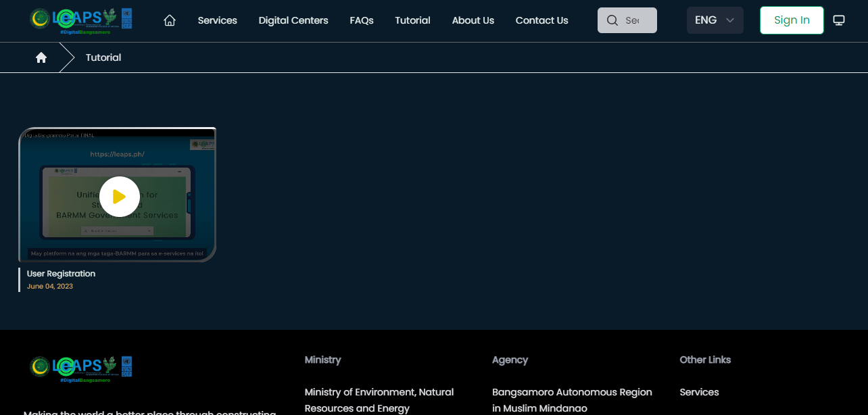Click the UNDP emblem beside the header logo
Image resolution: width=868 pixels, height=415 pixels.
click(x=126, y=18)
